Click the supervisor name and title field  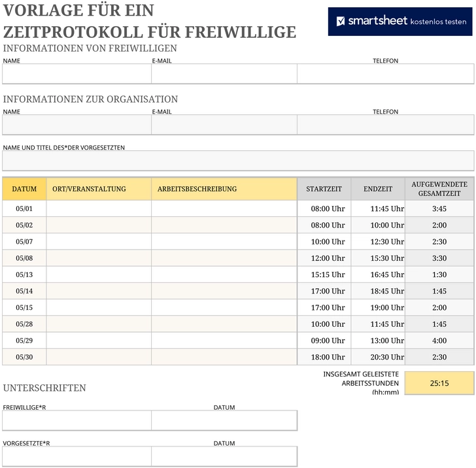point(238,161)
